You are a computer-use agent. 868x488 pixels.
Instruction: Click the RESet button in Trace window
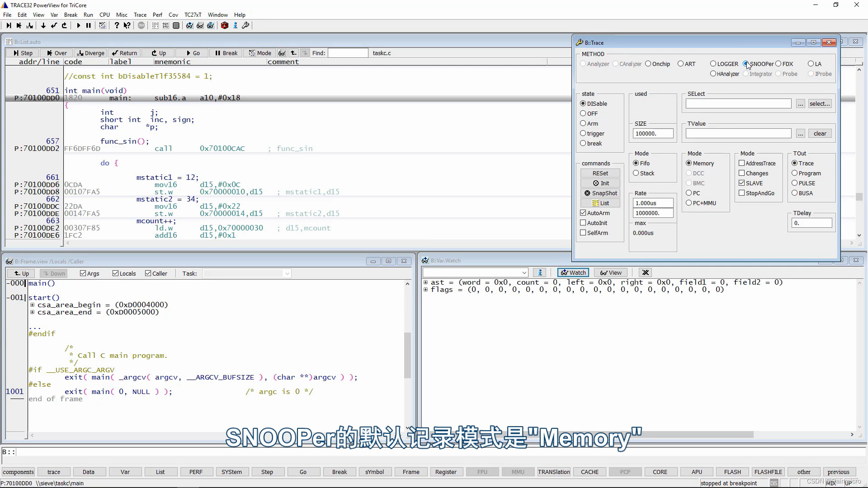coord(600,173)
